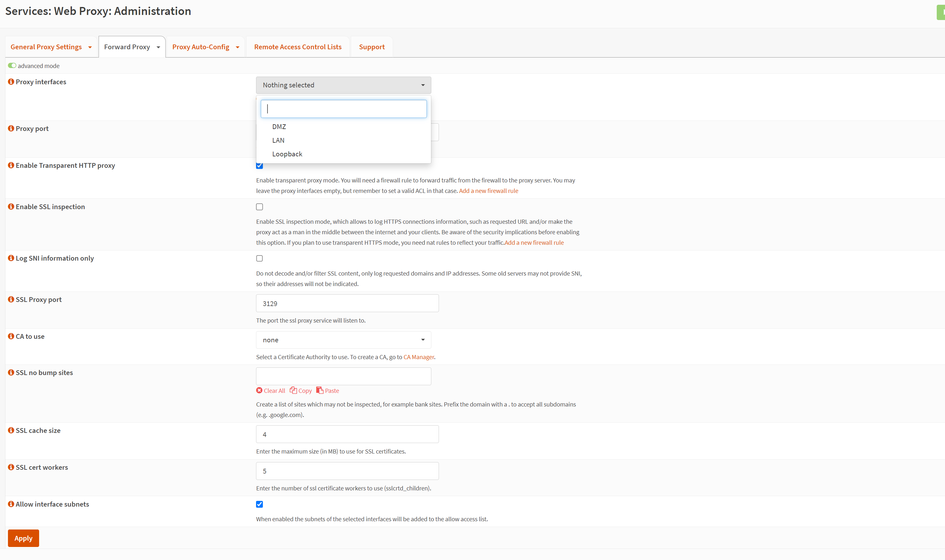Expand General Proxy Settings tab arrow
Screen dimensions: 945x560
click(90, 47)
